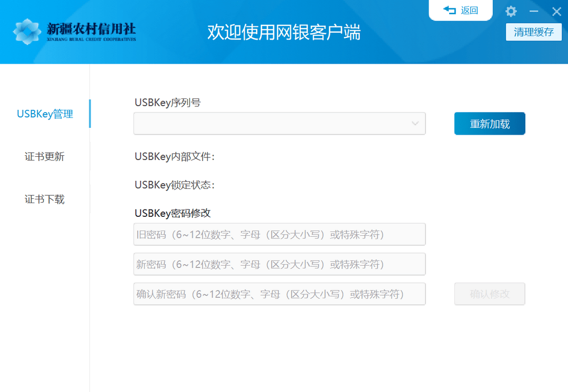
Task: Focus the 新密码 new password field
Action: click(279, 264)
